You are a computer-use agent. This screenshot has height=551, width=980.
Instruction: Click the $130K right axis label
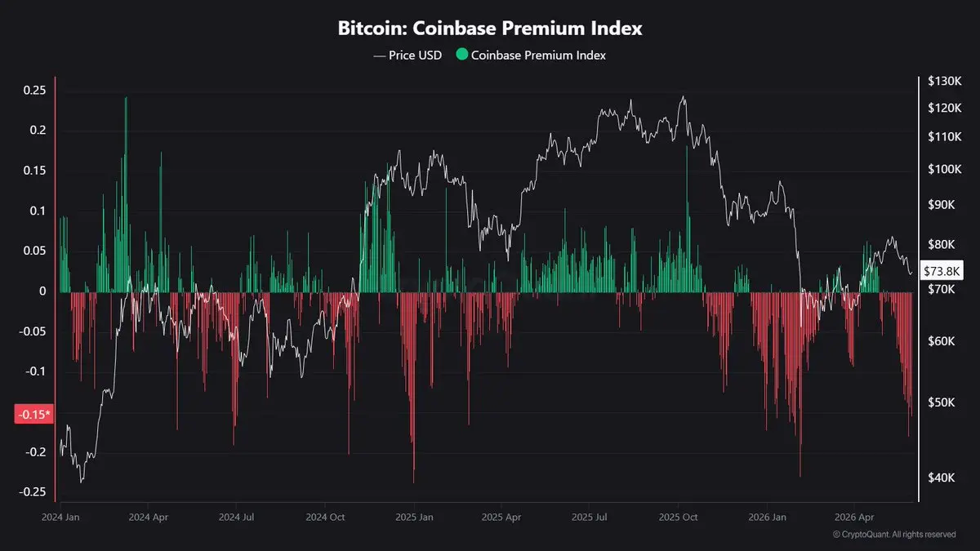(x=944, y=80)
